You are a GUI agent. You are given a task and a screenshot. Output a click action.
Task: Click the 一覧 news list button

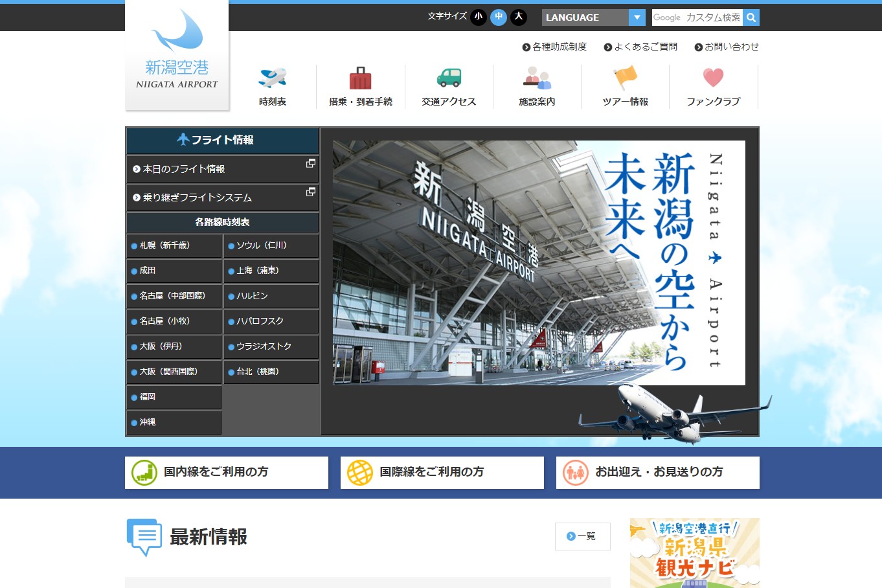[583, 536]
